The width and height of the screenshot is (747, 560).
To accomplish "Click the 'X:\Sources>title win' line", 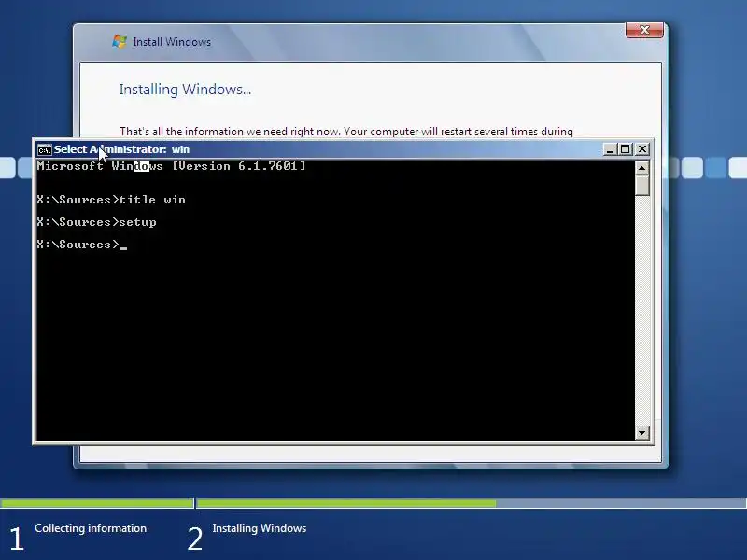I will 111,200.
